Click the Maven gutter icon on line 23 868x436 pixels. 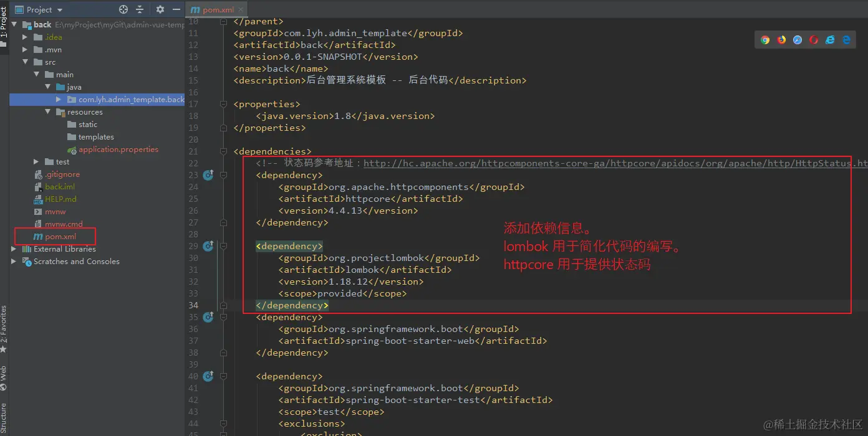coord(208,175)
